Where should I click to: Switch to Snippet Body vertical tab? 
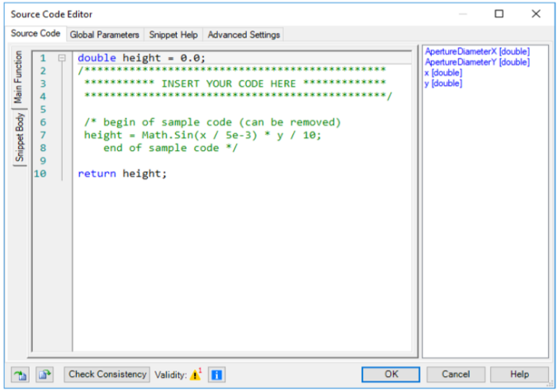tap(20, 137)
